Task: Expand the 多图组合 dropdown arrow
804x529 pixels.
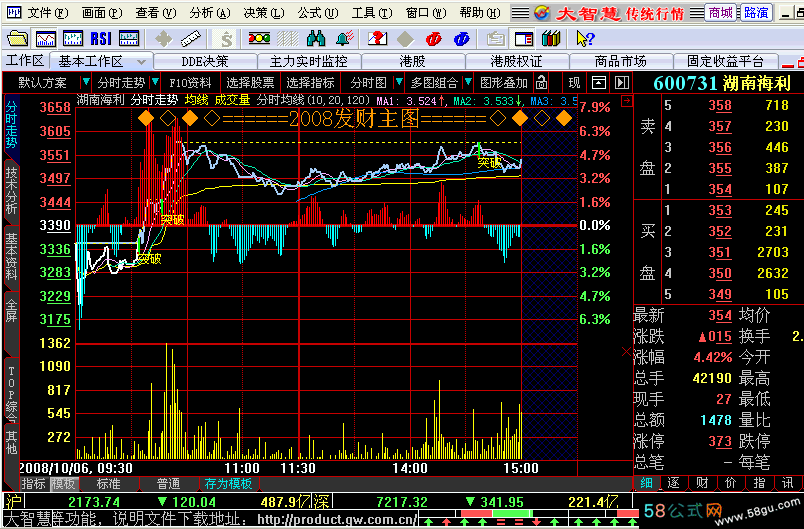Action: click(467, 82)
